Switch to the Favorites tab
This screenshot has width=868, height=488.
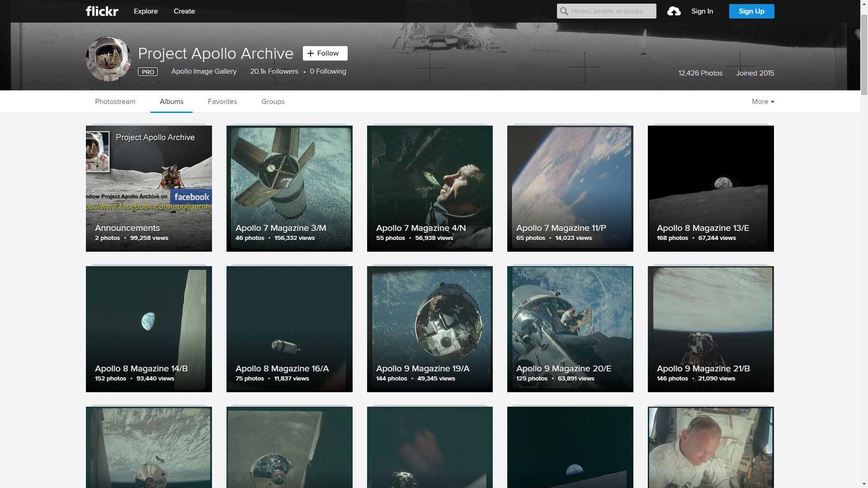222,102
